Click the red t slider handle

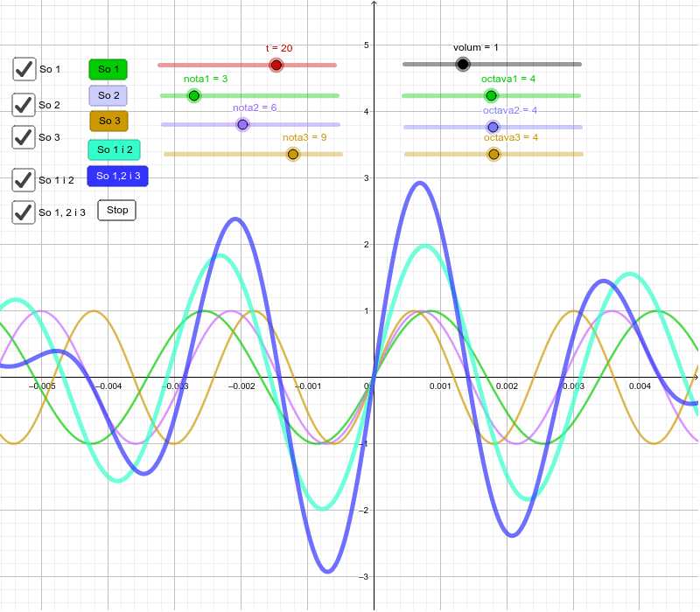tap(276, 65)
